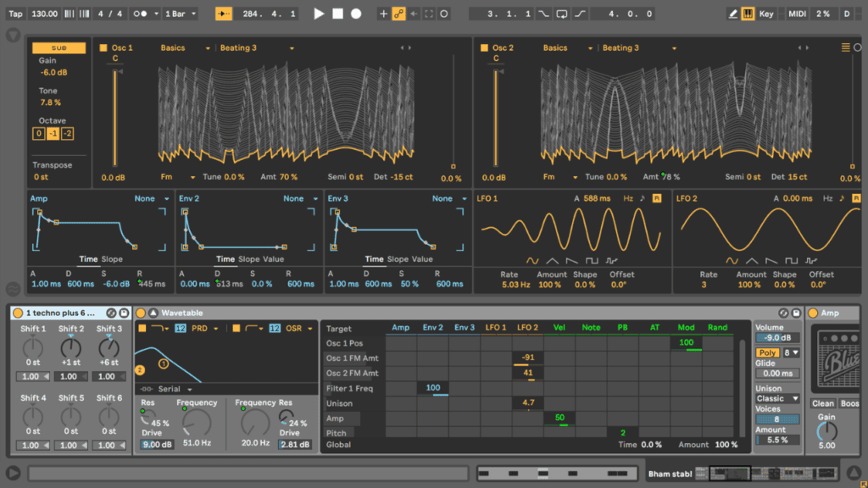This screenshot has width=868, height=488.
Task: Click the Stop button in transport
Action: coord(337,14)
